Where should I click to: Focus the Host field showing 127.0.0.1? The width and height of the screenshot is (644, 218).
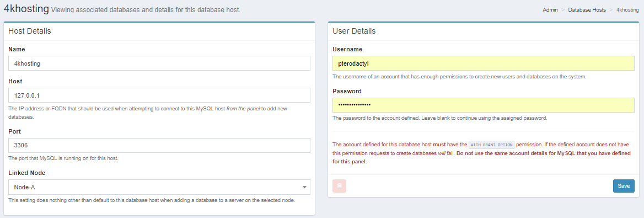coord(159,95)
